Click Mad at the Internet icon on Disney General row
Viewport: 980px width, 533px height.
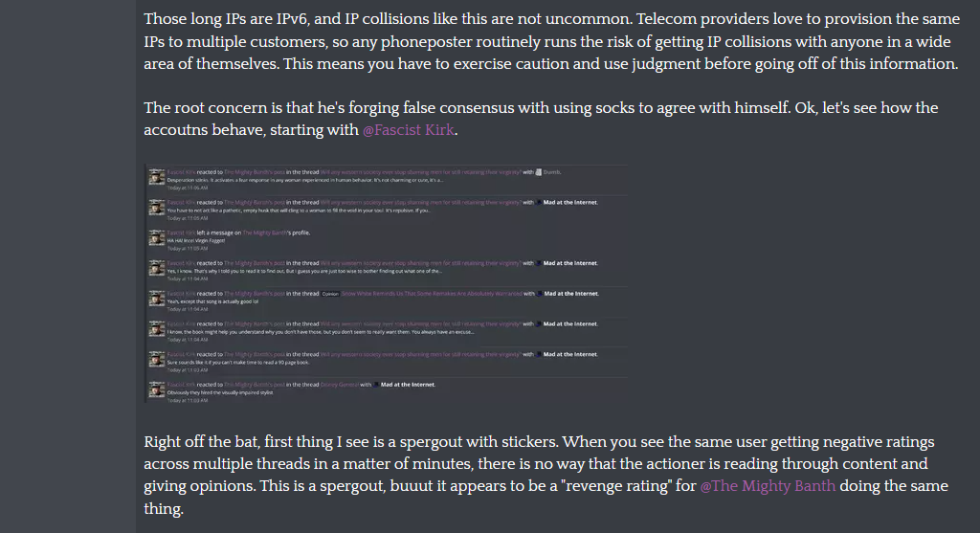point(376,385)
